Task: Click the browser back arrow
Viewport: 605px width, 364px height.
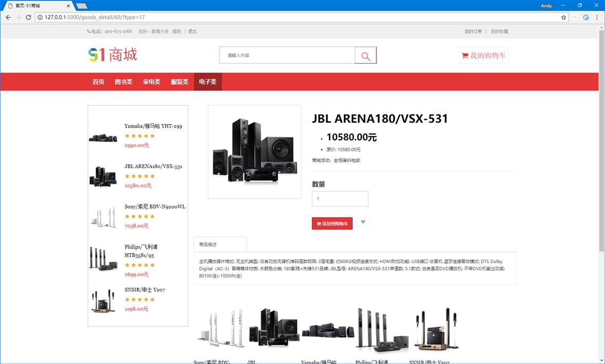Action: click(8, 17)
